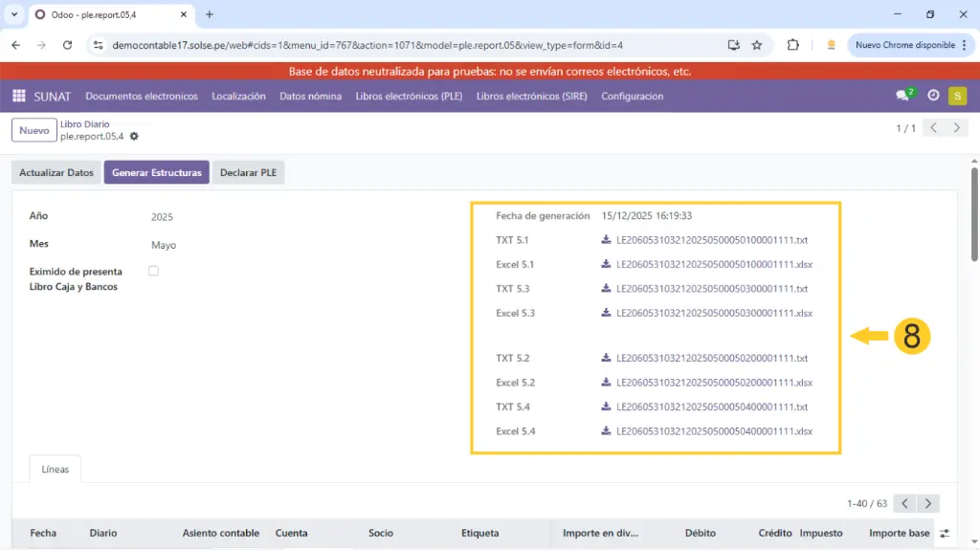Open the messages conversation icon
This screenshot has width=980, height=550.
(902, 96)
